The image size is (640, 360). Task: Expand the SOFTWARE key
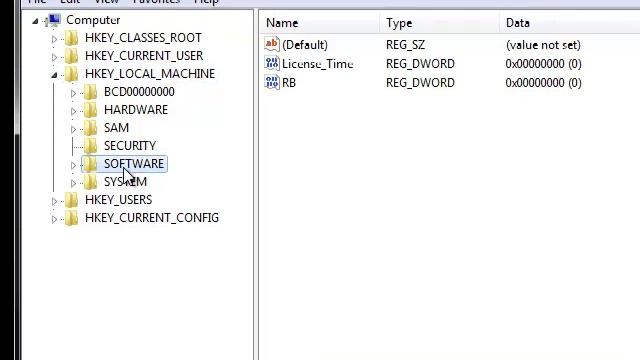point(73,165)
